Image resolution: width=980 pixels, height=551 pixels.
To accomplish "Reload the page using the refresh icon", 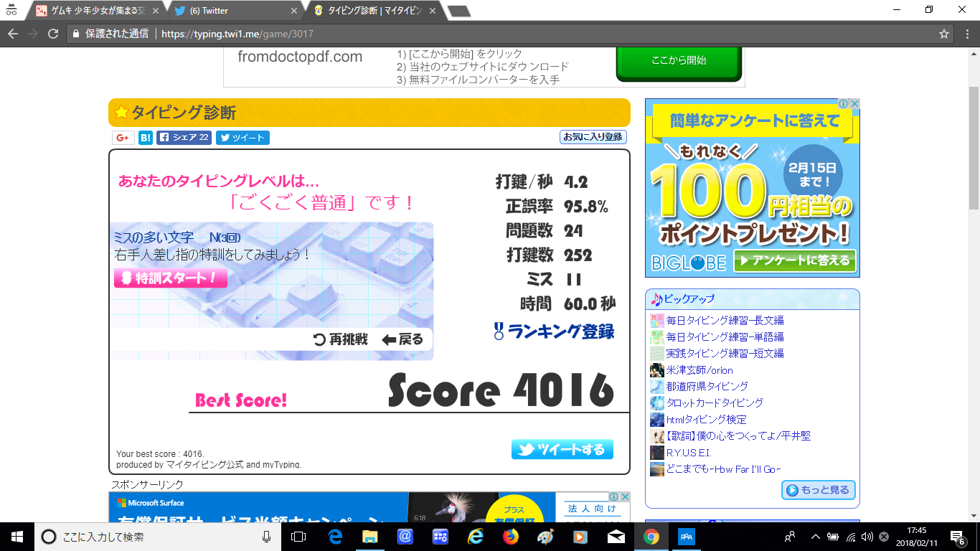I will 52,34.
